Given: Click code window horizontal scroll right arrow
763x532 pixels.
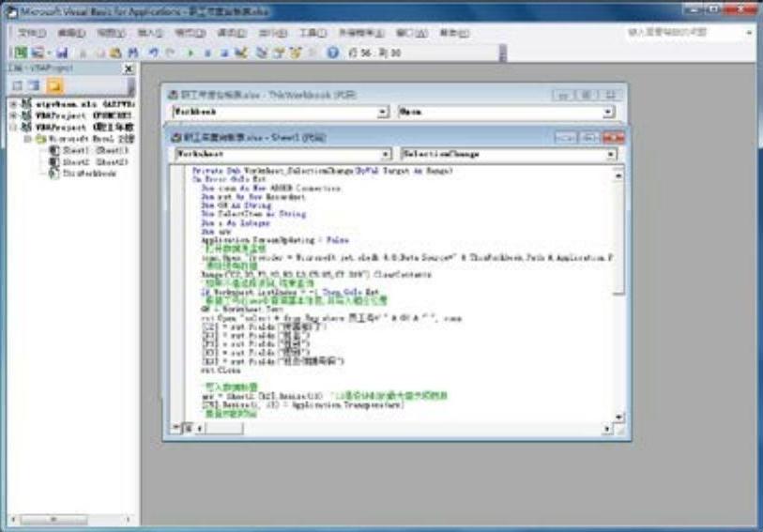Looking at the screenshot, I should click(x=606, y=429).
